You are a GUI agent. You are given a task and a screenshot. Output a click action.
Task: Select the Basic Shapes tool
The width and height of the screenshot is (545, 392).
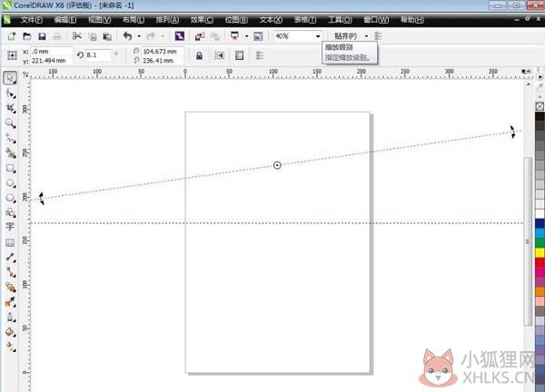click(10, 212)
